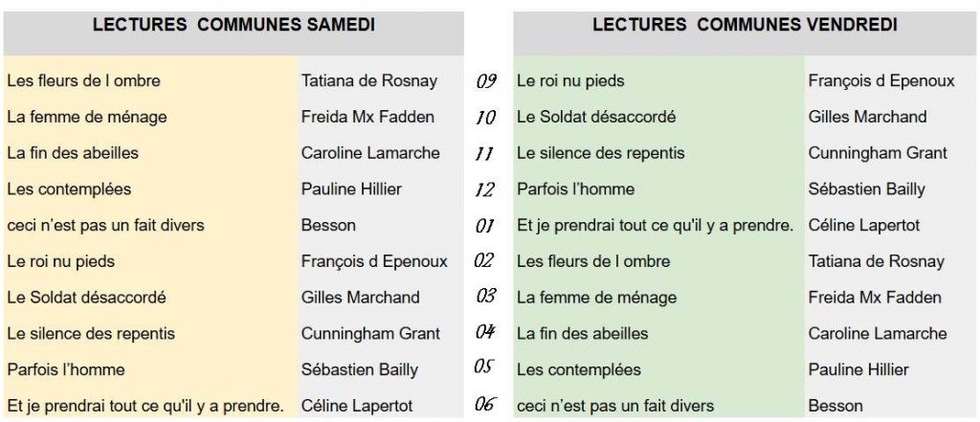Click "Freida Mx Fadden" in the Samedi table
This screenshot has height=422, width=980.
coord(367,118)
